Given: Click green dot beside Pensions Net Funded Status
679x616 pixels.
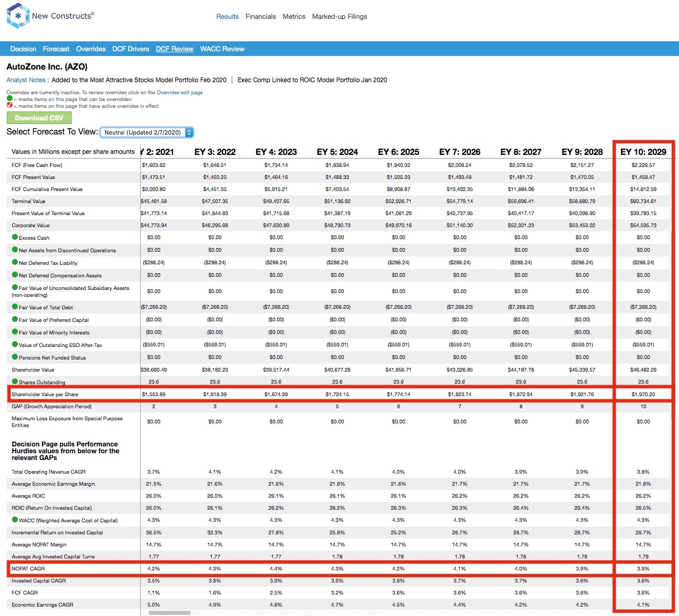Looking at the screenshot, I should click(15, 357).
